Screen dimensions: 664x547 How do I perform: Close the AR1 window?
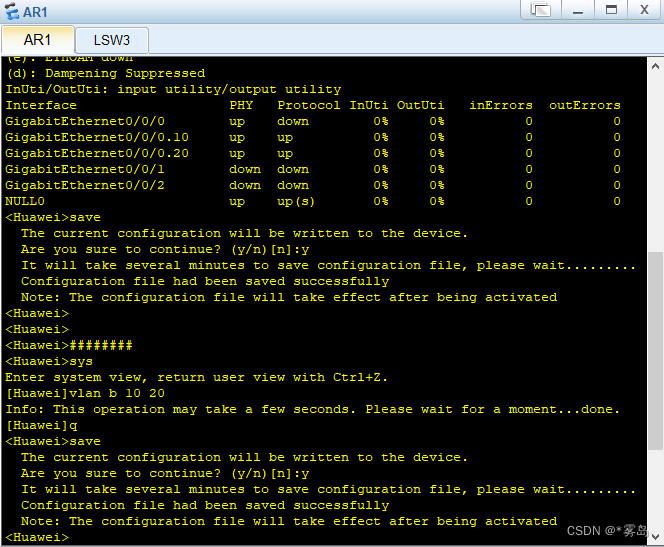[644, 10]
